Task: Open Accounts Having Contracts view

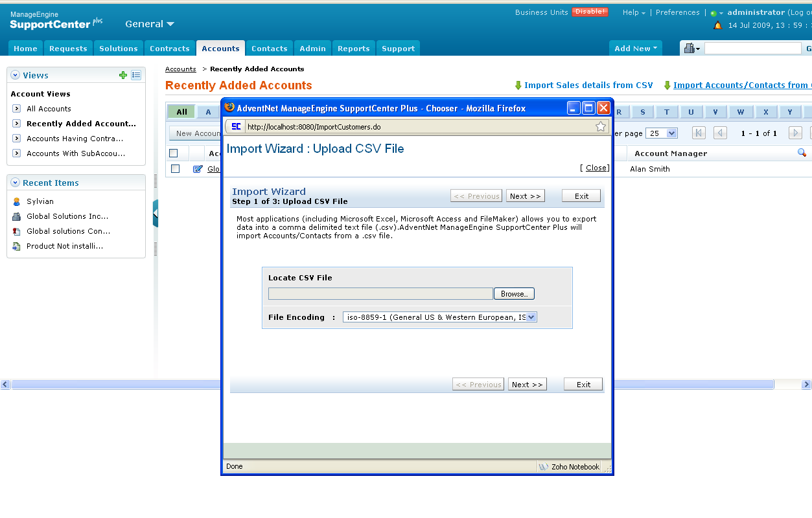Action: pos(75,139)
